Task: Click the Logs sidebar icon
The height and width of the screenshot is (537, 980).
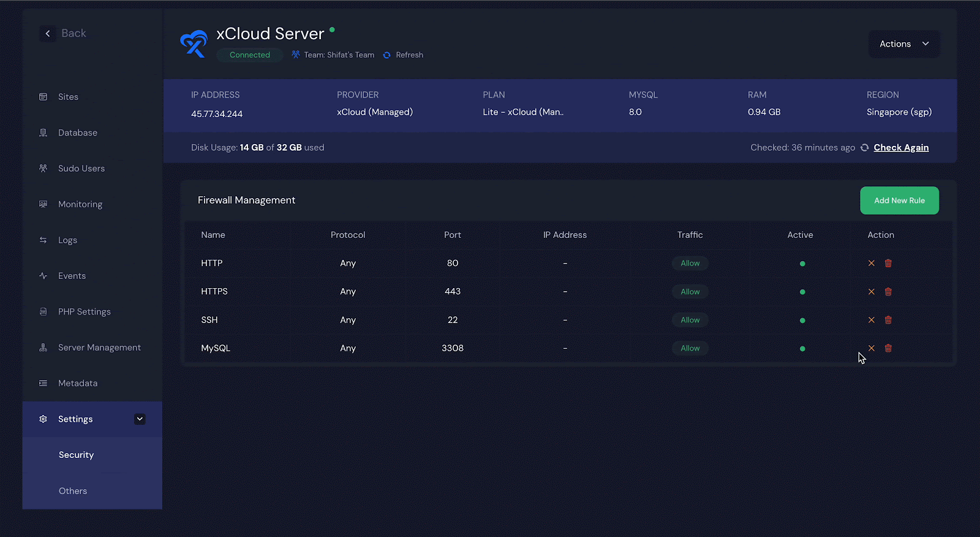Action: [43, 240]
